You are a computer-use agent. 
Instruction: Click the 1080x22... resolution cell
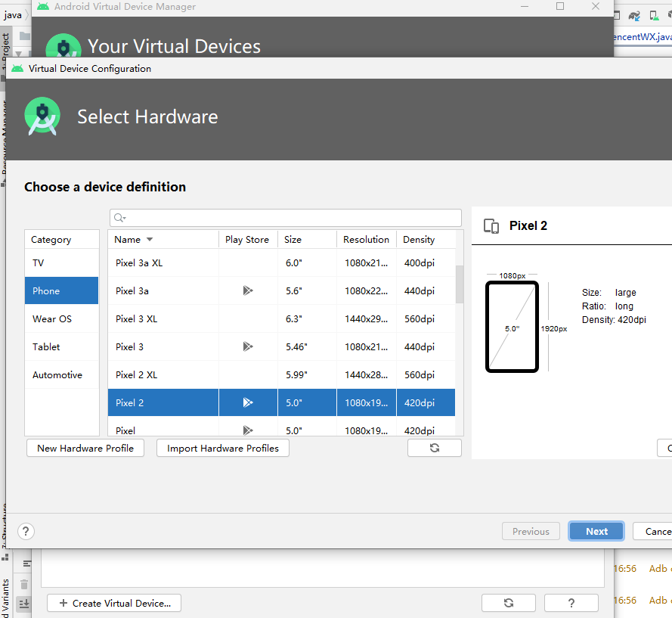point(367,290)
